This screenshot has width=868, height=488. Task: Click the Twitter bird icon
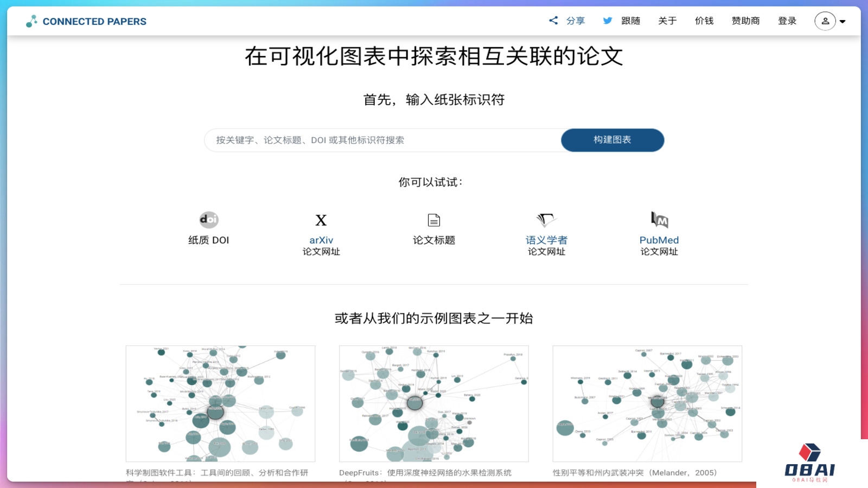[608, 21]
